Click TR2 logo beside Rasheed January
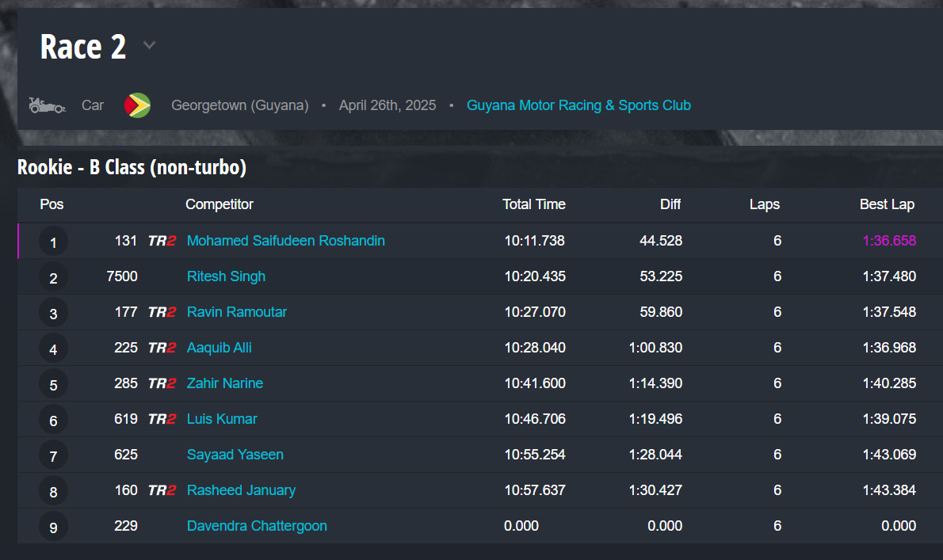The height and width of the screenshot is (560, 943). [x=162, y=490]
